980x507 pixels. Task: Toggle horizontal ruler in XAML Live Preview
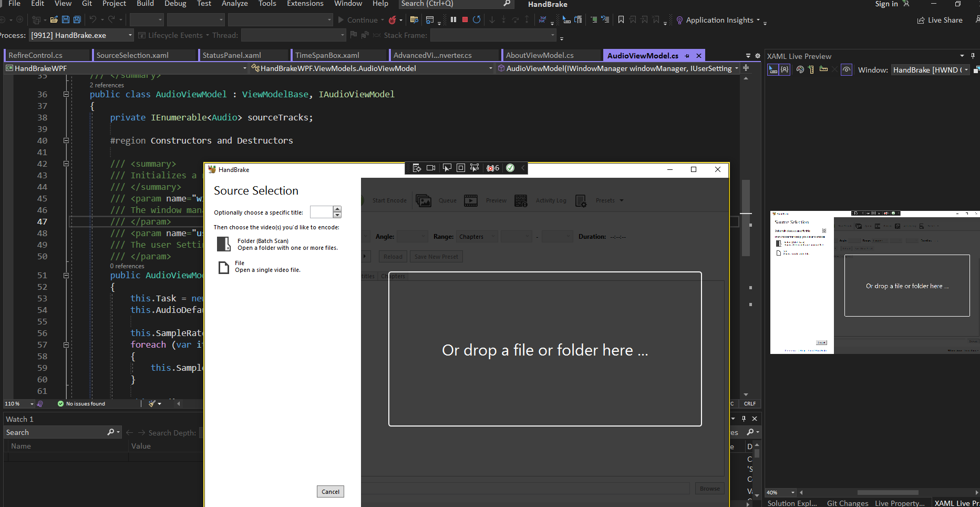[823, 69]
